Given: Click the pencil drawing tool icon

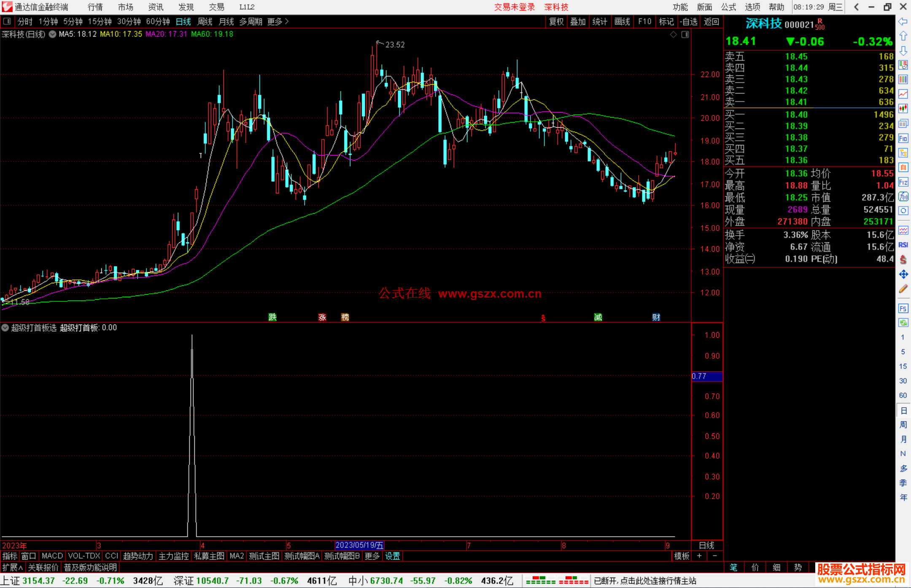Looking at the screenshot, I should (903, 289).
